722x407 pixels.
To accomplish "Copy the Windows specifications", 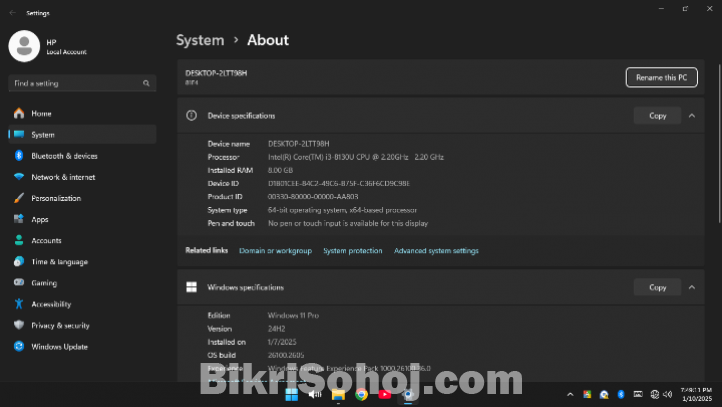I will [x=657, y=287].
